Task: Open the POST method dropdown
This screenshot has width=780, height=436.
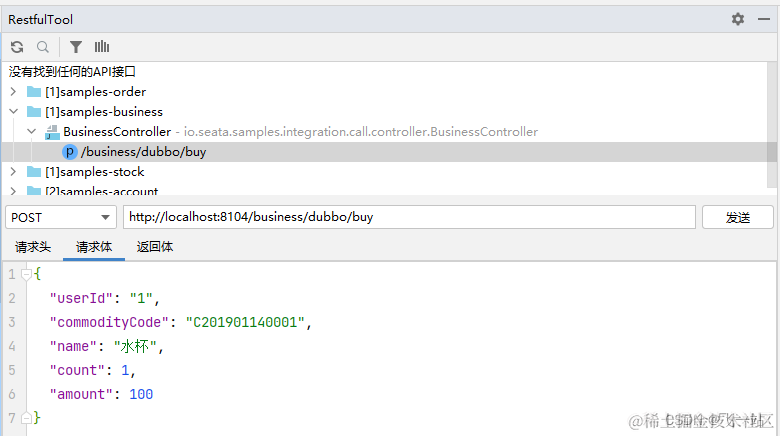Action: (61, 218)
